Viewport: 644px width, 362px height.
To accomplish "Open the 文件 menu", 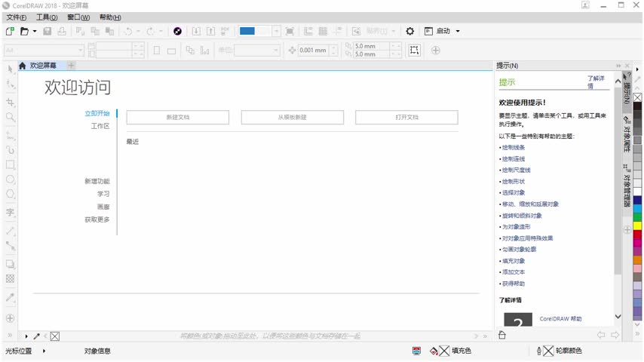I will click(17, 17).
